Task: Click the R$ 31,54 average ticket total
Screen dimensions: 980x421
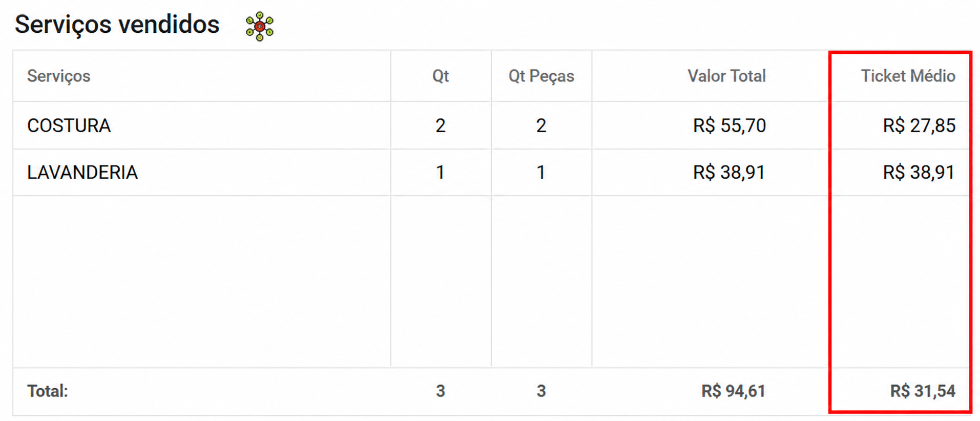Action: pyautogui.click(x=923, y=391)
